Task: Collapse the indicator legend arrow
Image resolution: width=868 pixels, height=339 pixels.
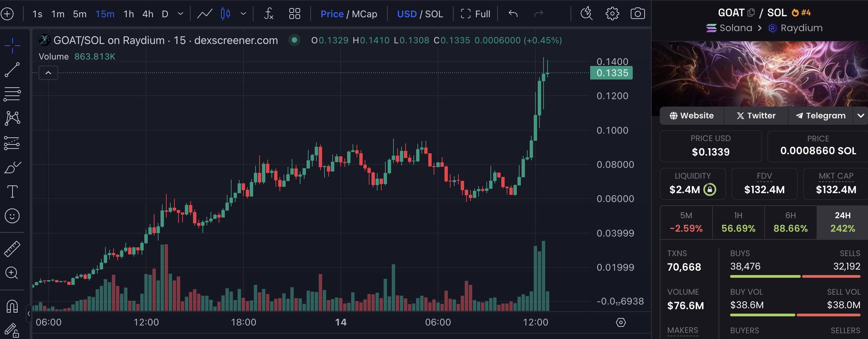Action: pos(48,73)
